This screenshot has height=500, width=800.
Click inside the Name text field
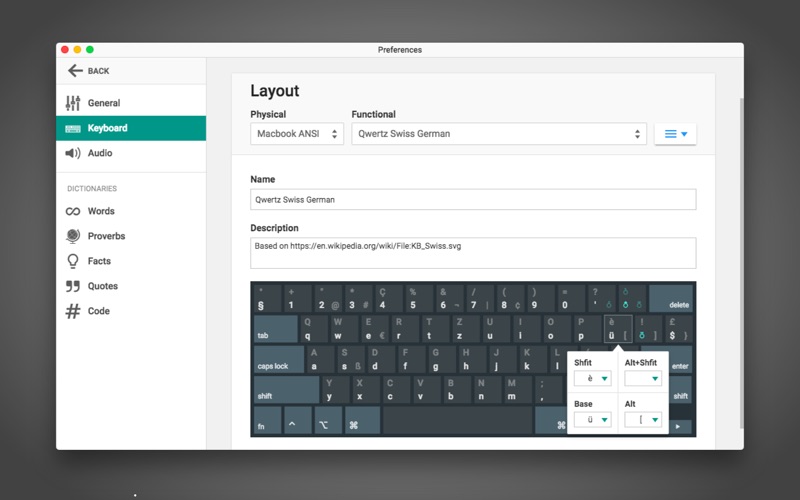473,200
